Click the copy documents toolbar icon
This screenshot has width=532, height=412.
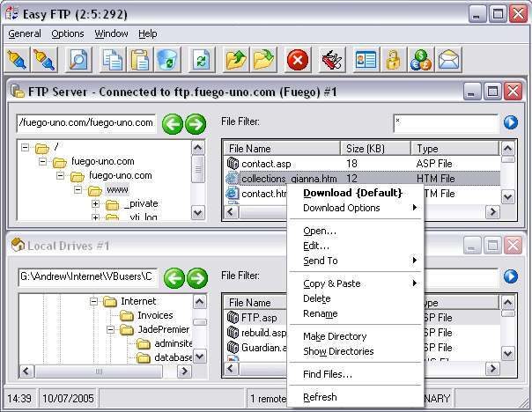click(x=112, y=60)
